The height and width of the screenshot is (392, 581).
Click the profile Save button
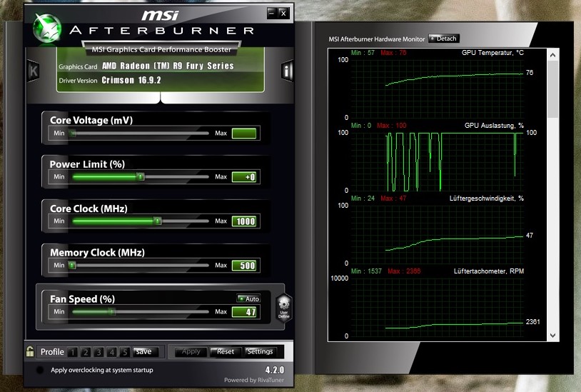(146, 351)
